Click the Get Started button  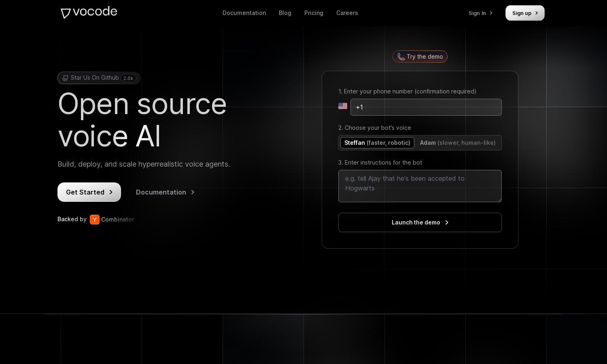pos(89,192)
